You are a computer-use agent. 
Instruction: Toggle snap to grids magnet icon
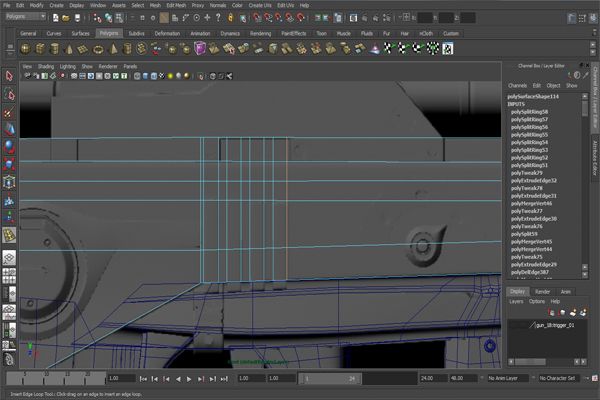coord(258,18)
